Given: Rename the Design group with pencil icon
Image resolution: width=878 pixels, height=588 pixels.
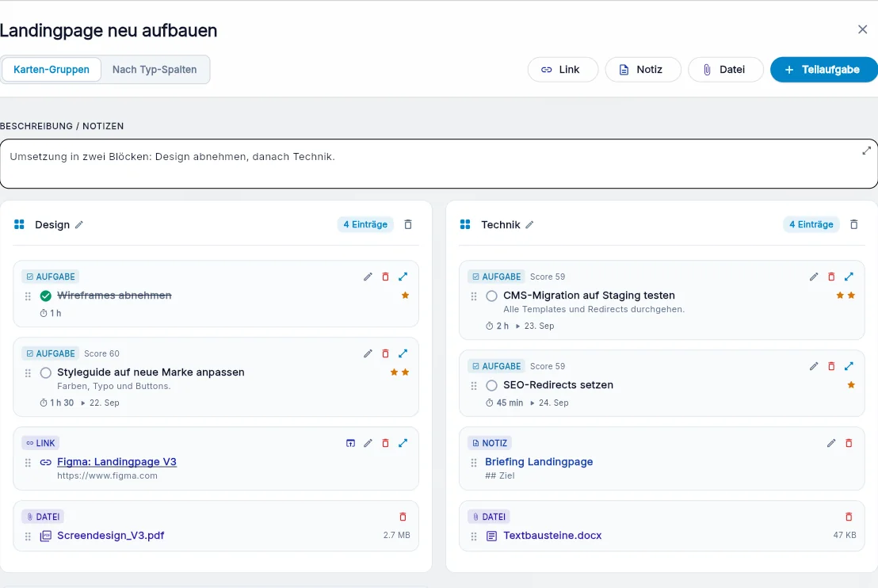Looking at the screenshot, I should (x=79, y=224).
